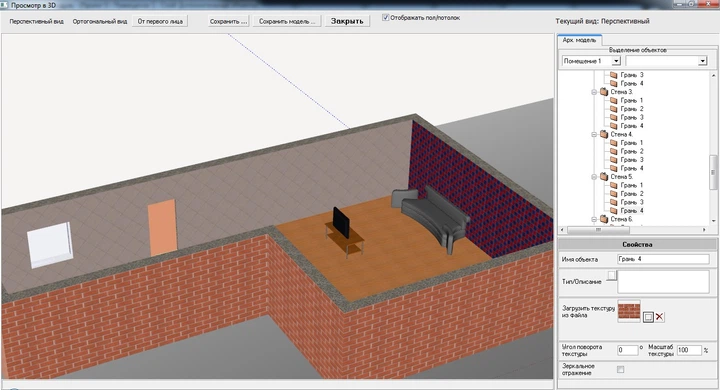
Task: Click the tree scroll-up arrow
Action: [x=713, y=75]
